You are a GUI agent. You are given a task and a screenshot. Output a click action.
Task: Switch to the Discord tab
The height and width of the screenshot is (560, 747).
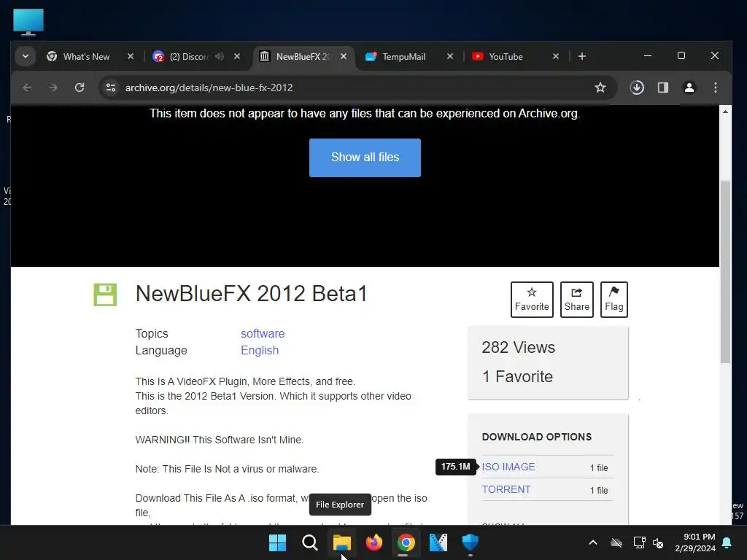tap(190, 56)
